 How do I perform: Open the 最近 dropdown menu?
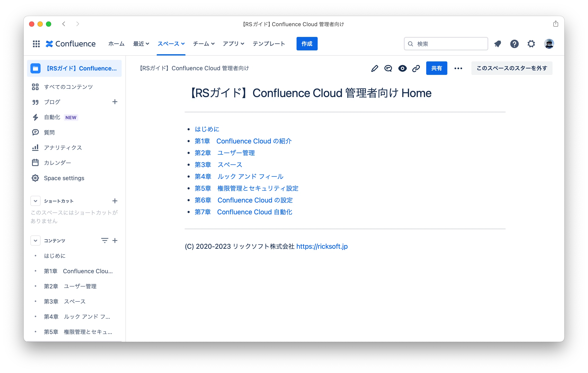(141, 44)
